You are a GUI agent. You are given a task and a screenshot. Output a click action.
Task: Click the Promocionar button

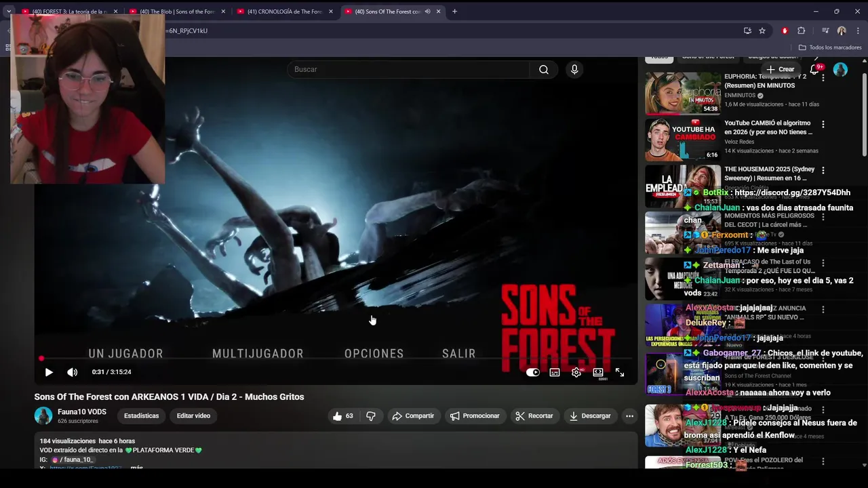click(x=475, y=416)
